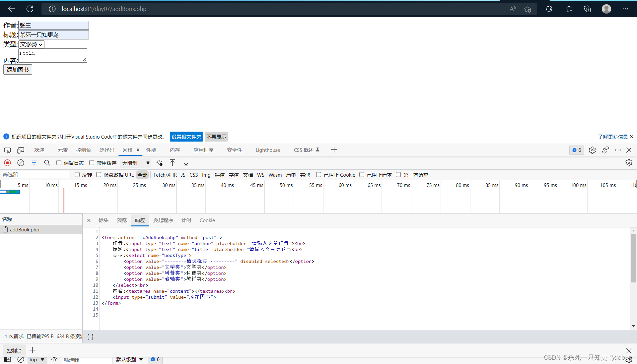The image size is (637, 364).
Task: Switch to the 预览 response tab
Action: click(x=122, y=220)
